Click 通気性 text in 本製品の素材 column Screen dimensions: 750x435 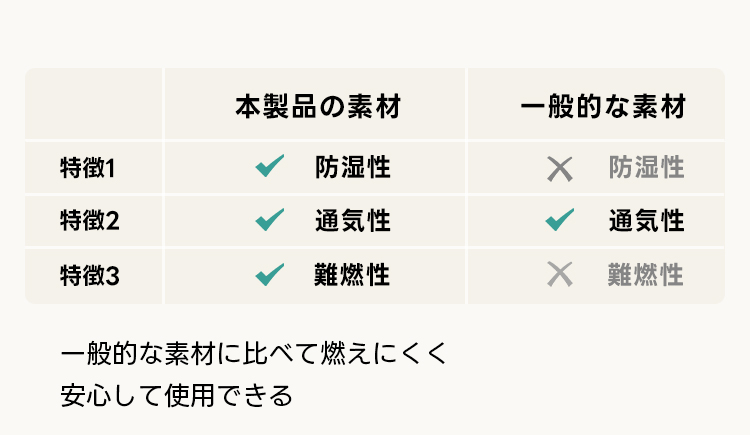coord(352,221)
